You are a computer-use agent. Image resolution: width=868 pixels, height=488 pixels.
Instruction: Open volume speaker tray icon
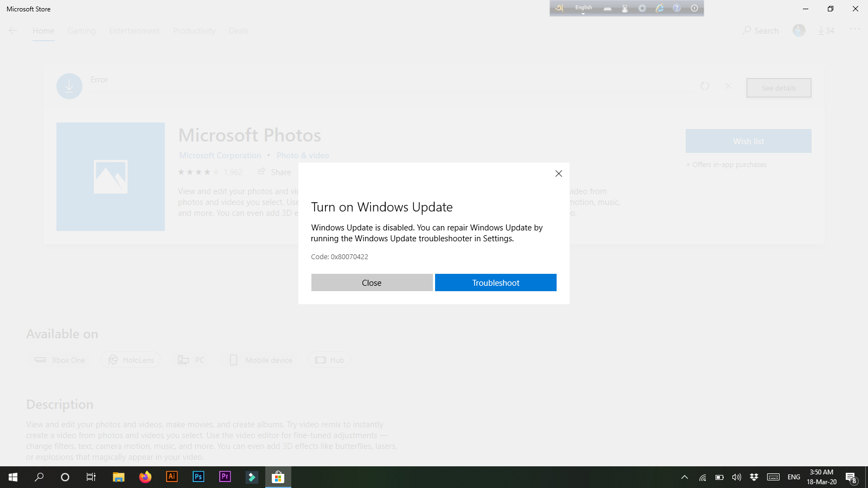[737, 477]
